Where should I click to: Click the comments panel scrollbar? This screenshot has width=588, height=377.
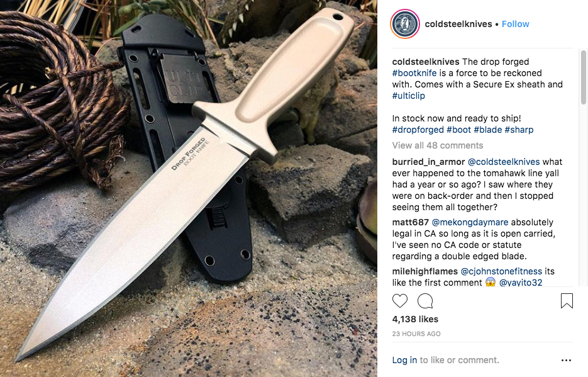tap(583, 77)
